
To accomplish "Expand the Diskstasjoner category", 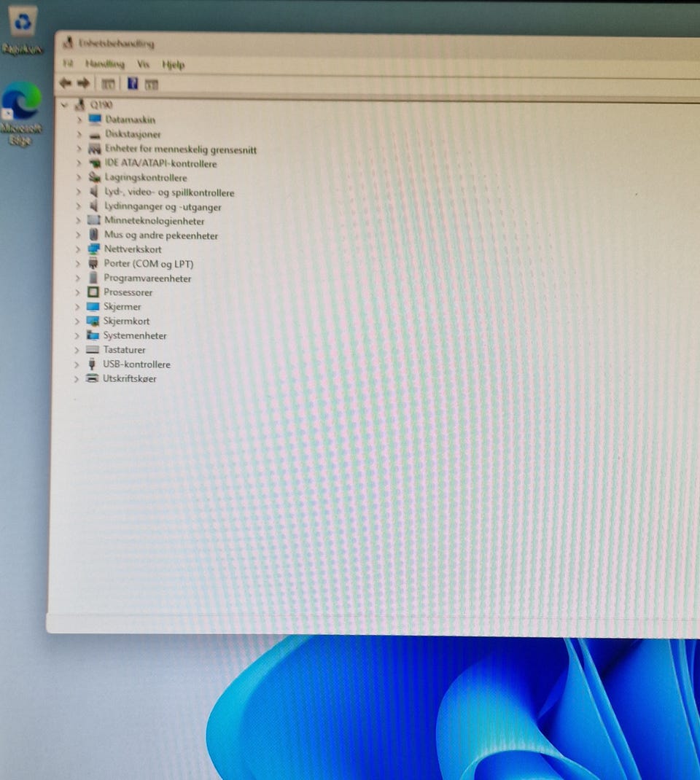I will (x=79, y=134).
